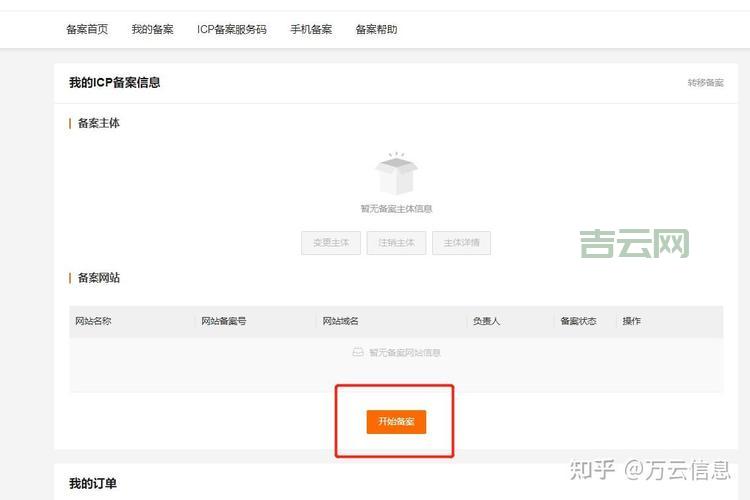This screenshot has width=750, height=500.
Task: Click the 我的订单 heading
Action: [93, 483]
